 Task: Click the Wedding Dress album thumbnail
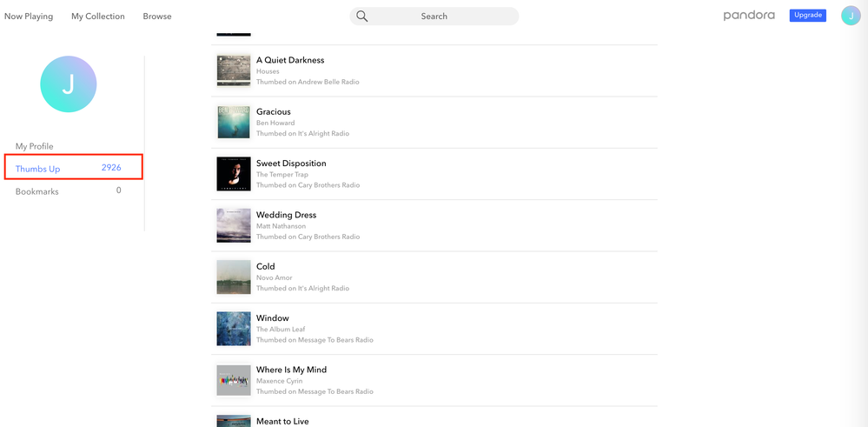tap(234, 226)
